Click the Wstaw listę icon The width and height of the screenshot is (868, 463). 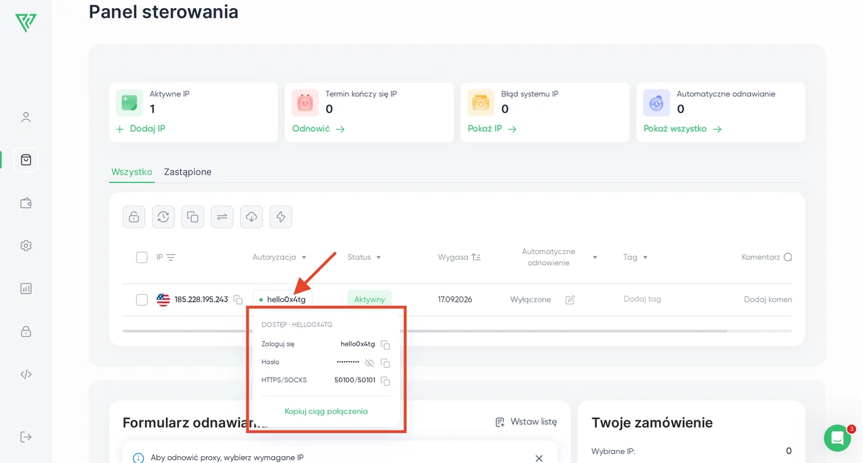500,422
